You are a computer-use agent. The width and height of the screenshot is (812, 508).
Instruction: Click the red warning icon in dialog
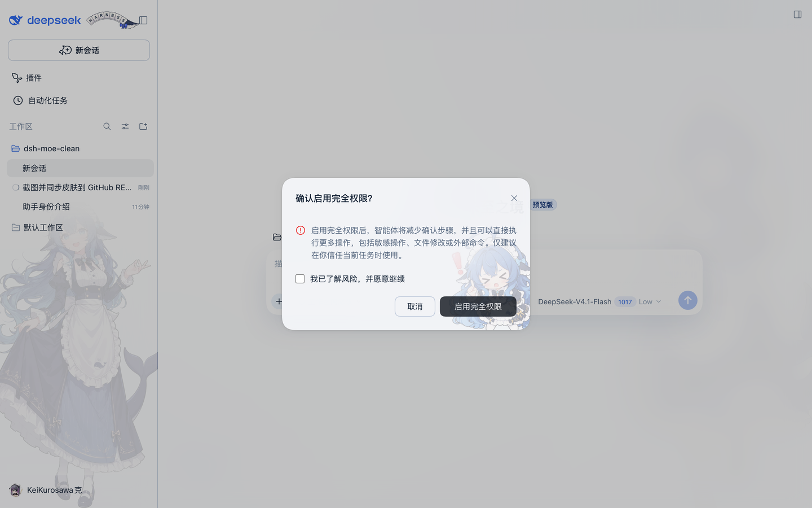(301, 230)
